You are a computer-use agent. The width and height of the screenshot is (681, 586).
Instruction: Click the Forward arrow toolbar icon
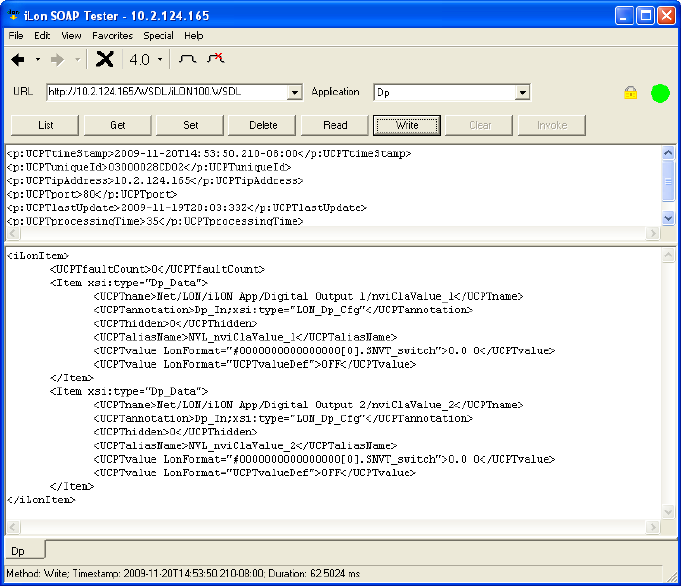click(57, 60)
